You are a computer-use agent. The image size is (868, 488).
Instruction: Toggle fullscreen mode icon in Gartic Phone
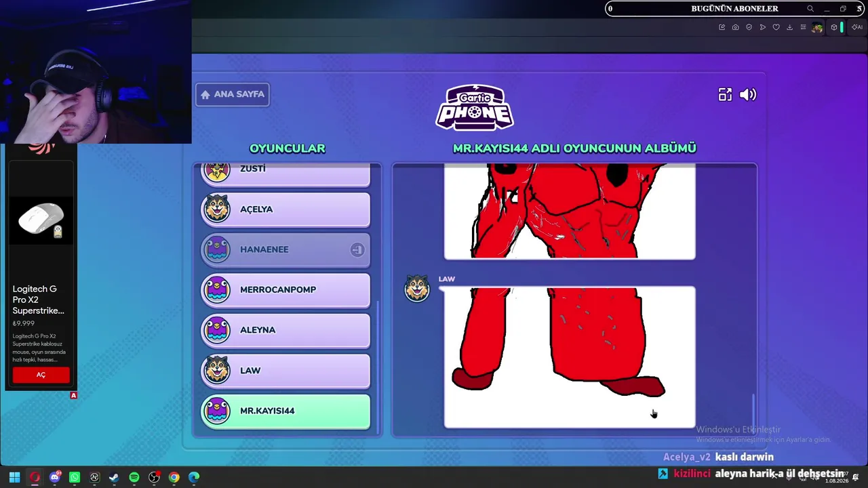click(x=725, y=95)
